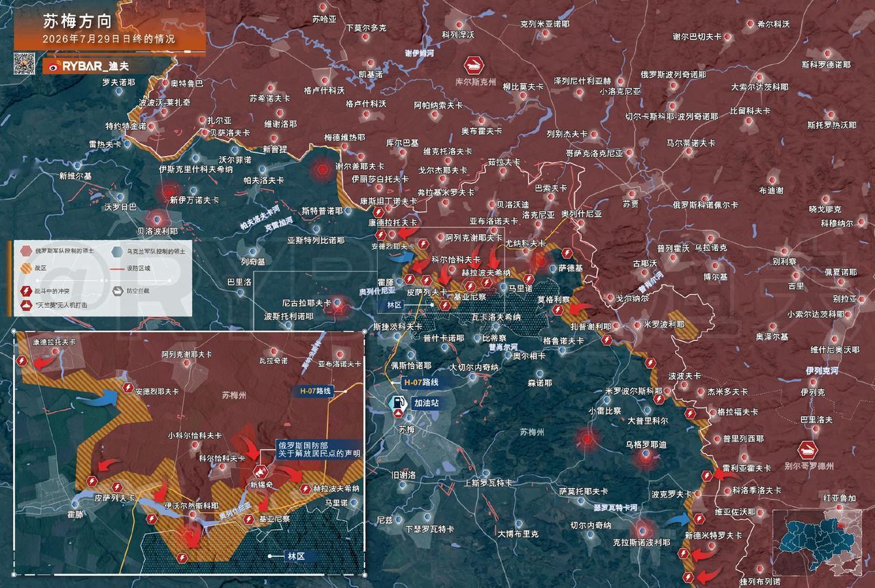Click the 乌拉诺克 town label

click(710, 248)
